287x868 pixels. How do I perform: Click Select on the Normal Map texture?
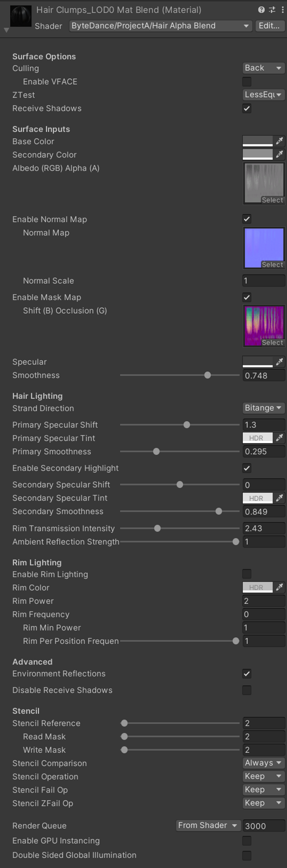pos(272,264)
